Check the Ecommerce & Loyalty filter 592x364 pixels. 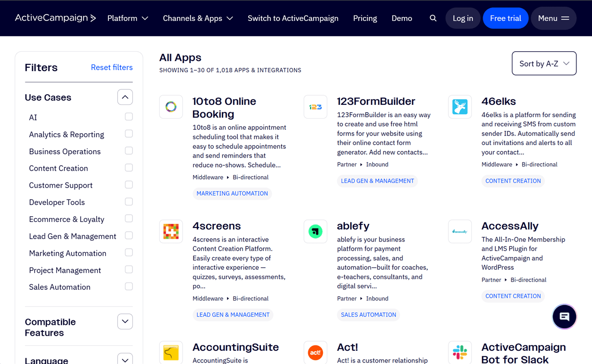point(129,219)
